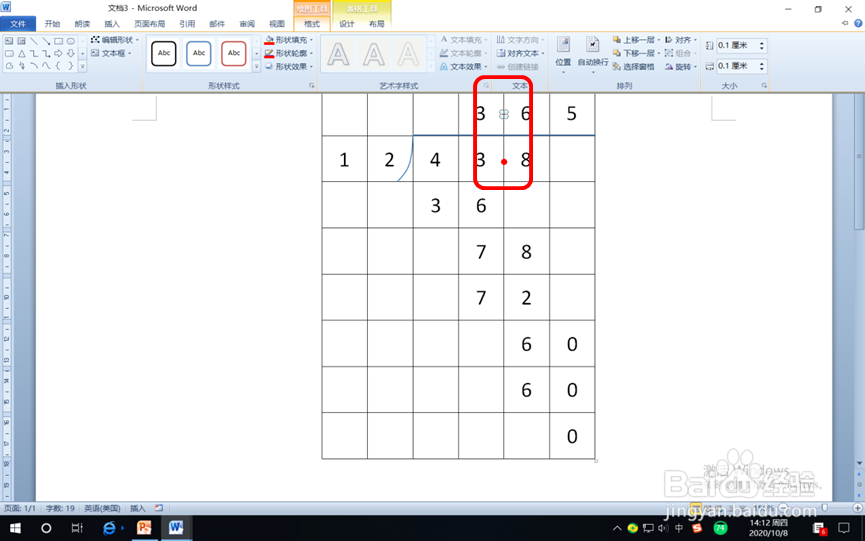This screenshot has height=541, width=865.
Task: Select the vertical text box shape
Action: point(21,41)
